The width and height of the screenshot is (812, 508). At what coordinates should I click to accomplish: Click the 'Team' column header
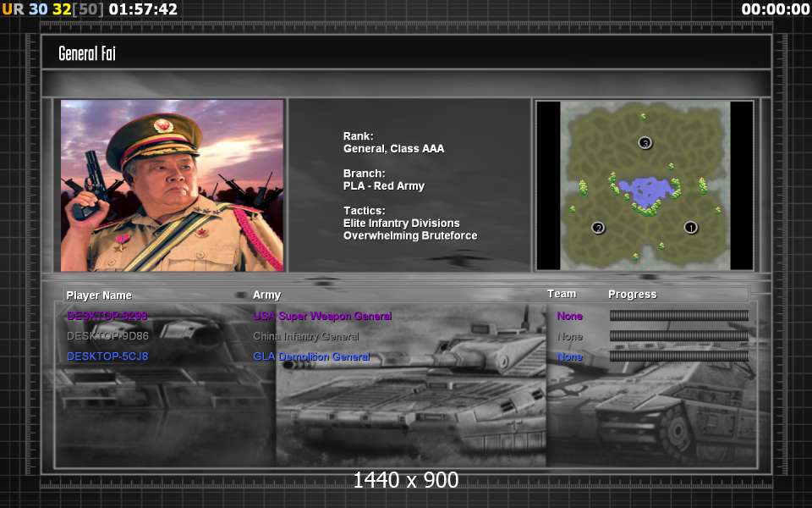coord(562,294)
